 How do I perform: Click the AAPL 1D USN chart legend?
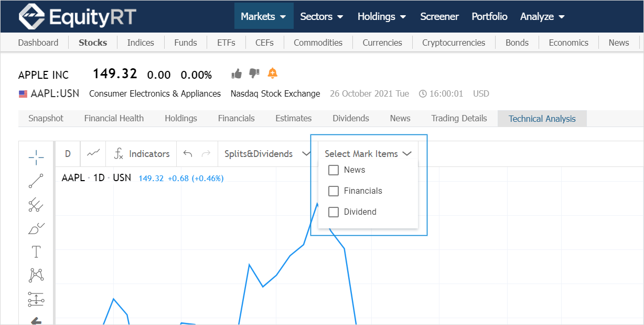(x=96, y=178)
